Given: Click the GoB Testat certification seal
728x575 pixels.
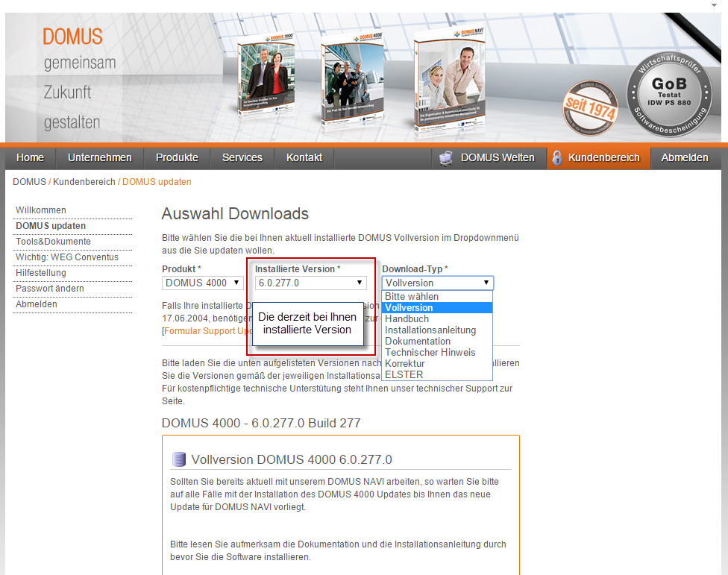Looking at the screenshot, I should 669,94.
